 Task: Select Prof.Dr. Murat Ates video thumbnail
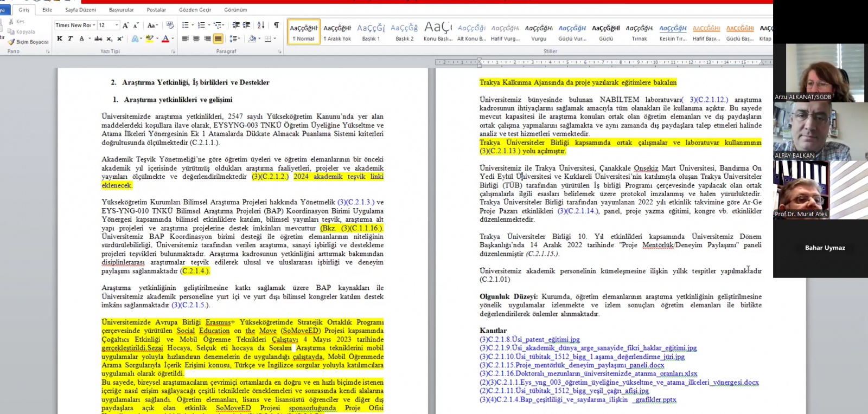click(x=819, y=190)
